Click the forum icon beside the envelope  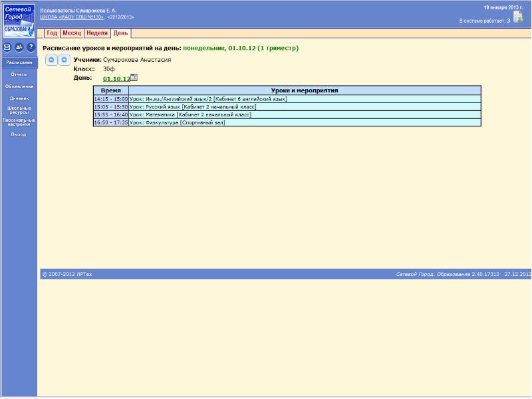[19, 47]
